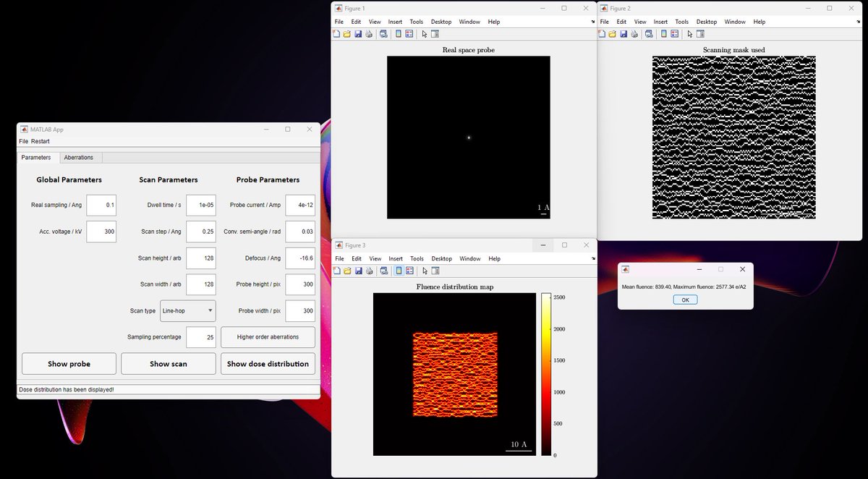Click the Conv. semi-angle input field
This screenshot has width=868, height=479.
coord(300,232)
